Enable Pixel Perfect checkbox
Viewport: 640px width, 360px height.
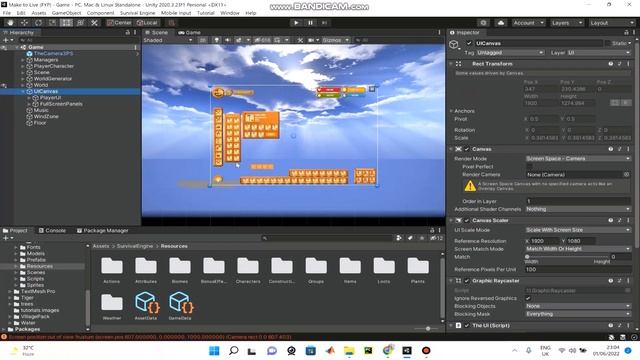point(529,167)
